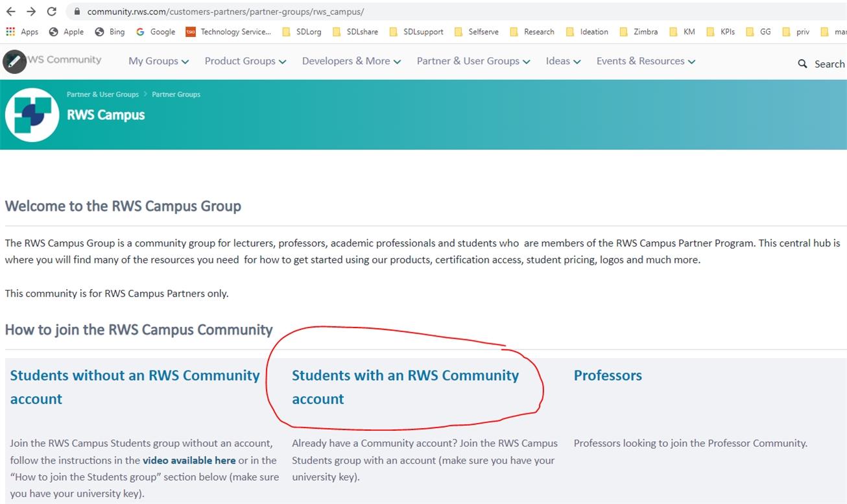Click the Partner Groups breadcrumb
Image resolution: width=847 pixels, height=504 pixels.
point(176,95)
